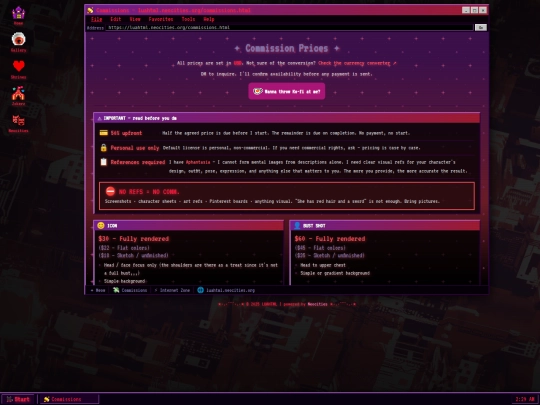Click the money icon in the status bar

[x=116, y=290]
